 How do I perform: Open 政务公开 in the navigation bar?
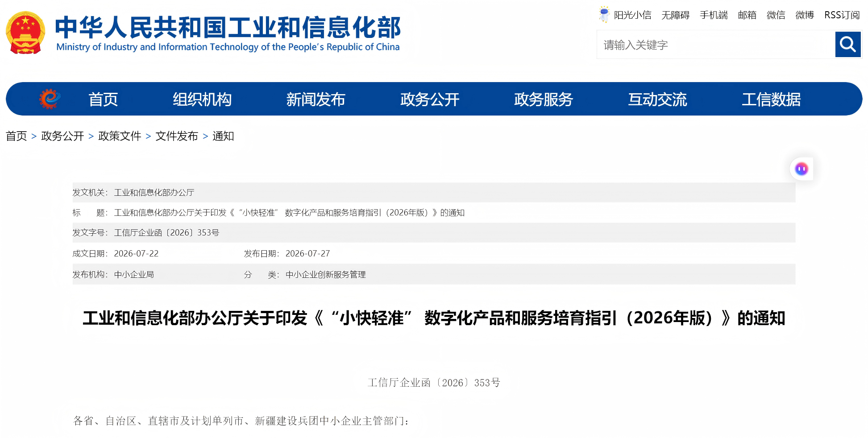(x=430, y=99)
